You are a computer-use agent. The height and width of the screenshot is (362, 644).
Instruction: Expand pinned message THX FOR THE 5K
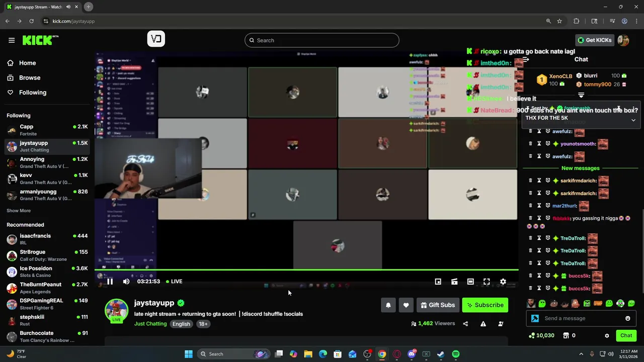coord(633,120)
